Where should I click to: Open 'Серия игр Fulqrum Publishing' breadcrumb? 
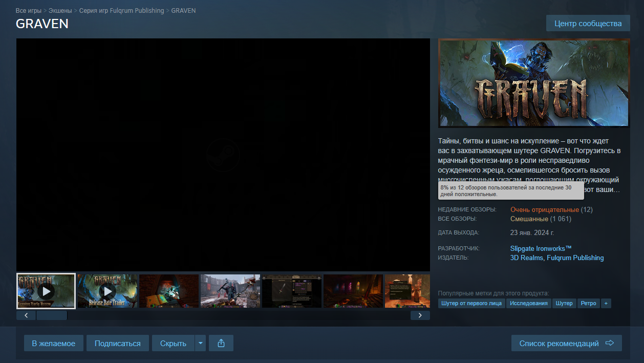[122, 10]
